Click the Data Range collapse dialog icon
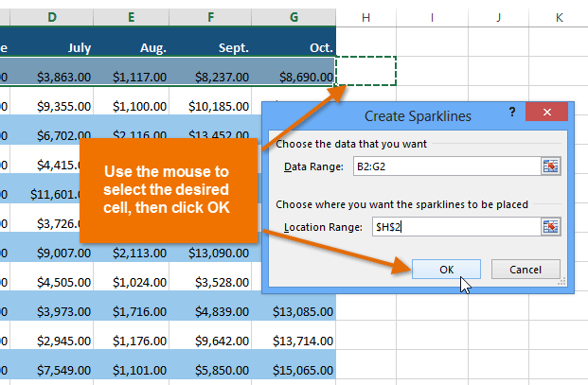 pos(550,166)
